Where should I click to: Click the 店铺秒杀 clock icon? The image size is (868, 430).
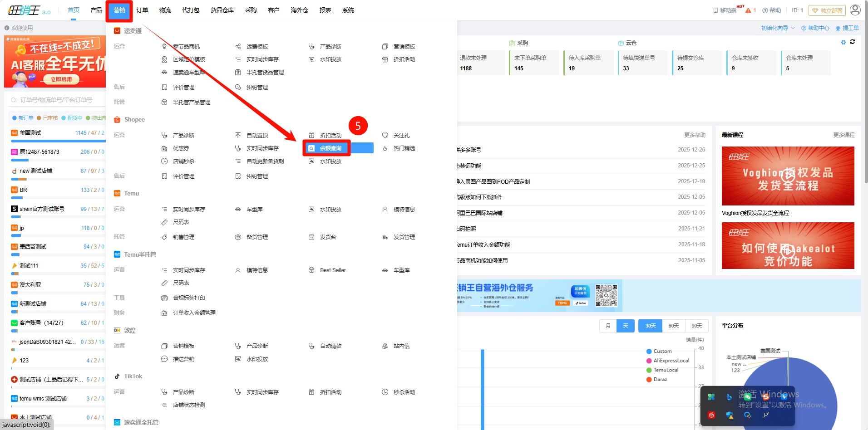(x=164, y=161)
